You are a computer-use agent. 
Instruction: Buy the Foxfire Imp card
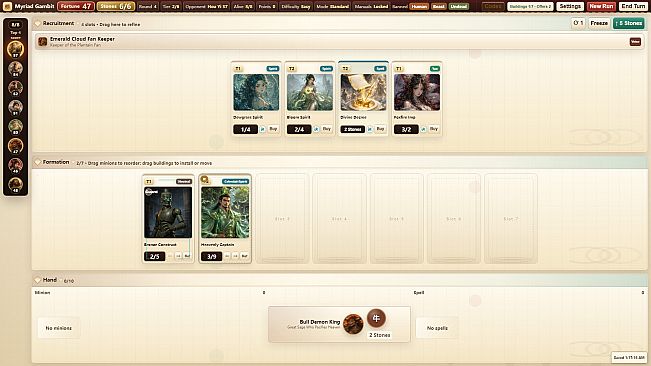point(434,129)
